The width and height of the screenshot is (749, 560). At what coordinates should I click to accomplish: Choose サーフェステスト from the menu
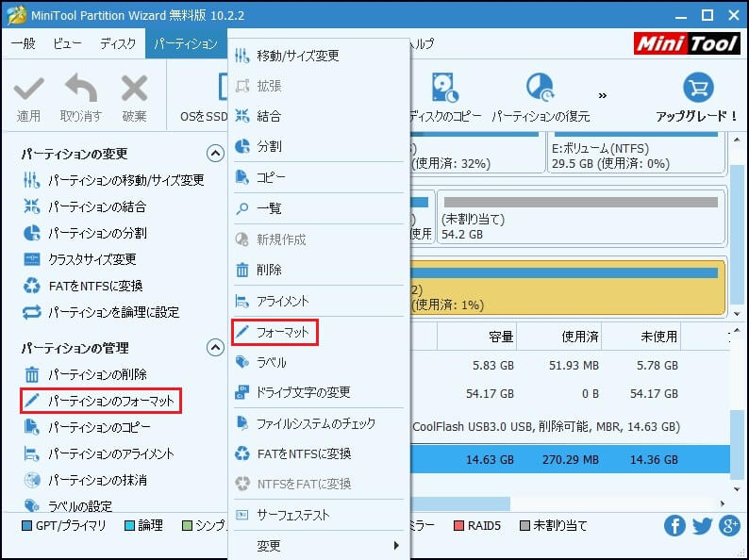click(x=319, y=515)
